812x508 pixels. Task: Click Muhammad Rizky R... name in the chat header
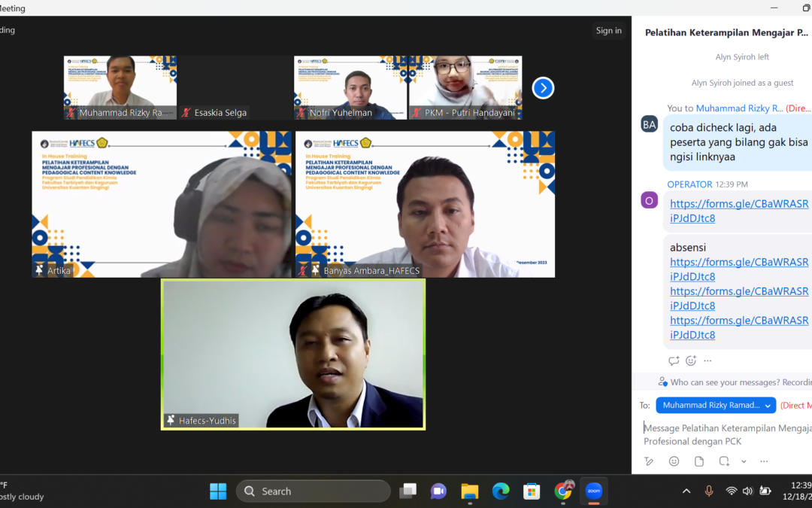point(740,108)
